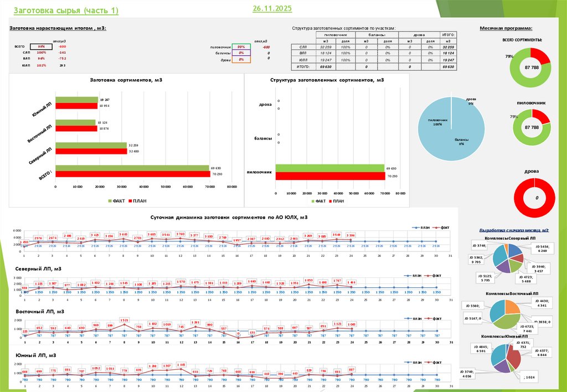Click the orange дрова 0% cell
Screen dimensions: 567x392
click(241, 59)
